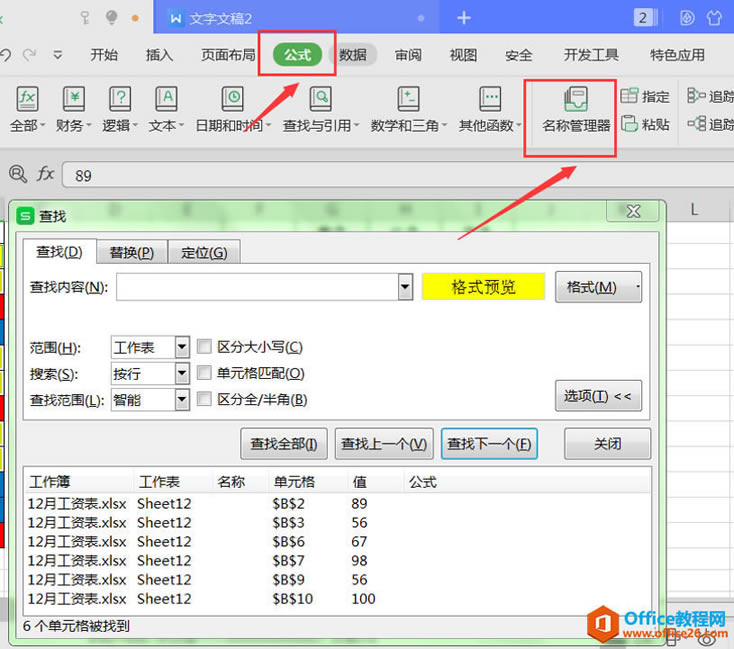
Task: Select the 公式 ribbon tab
Action: [x=297, y=55]
